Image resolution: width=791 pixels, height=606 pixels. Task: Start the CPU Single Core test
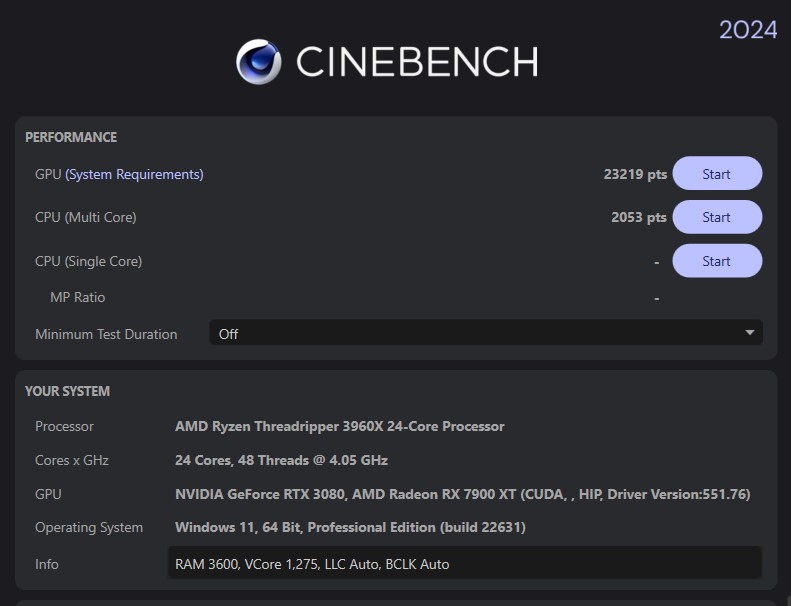point(716,261)
